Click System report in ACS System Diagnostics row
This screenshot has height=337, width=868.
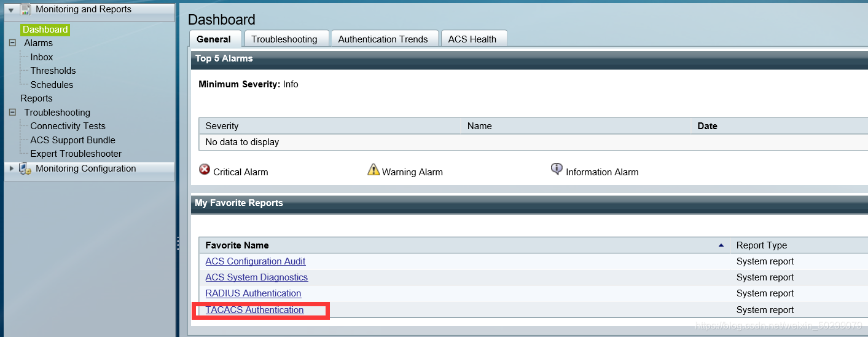[765, 277]
